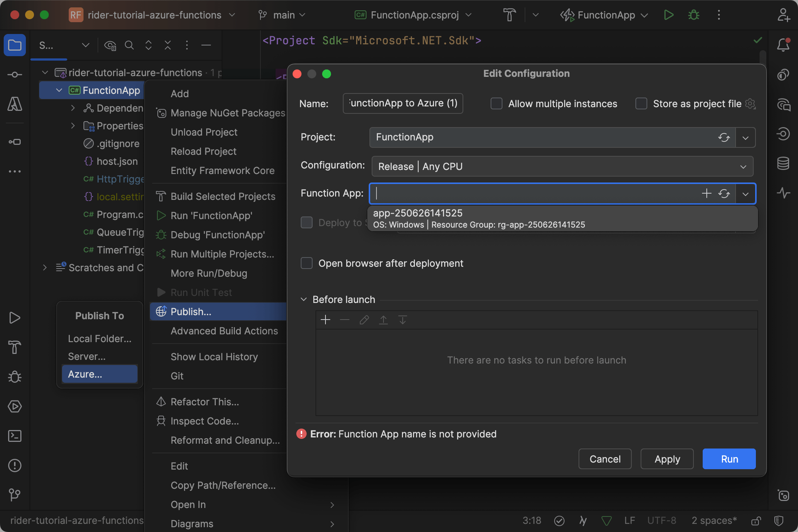Screen dimensions: 798x532
Task: Check Store as project file
Action: (641, 104)
